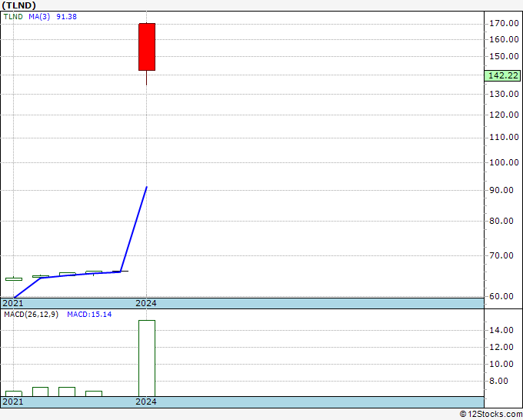The image size is (523, 420).
Task: Click the 100.00 price axis label
Action: pos(504,162)
